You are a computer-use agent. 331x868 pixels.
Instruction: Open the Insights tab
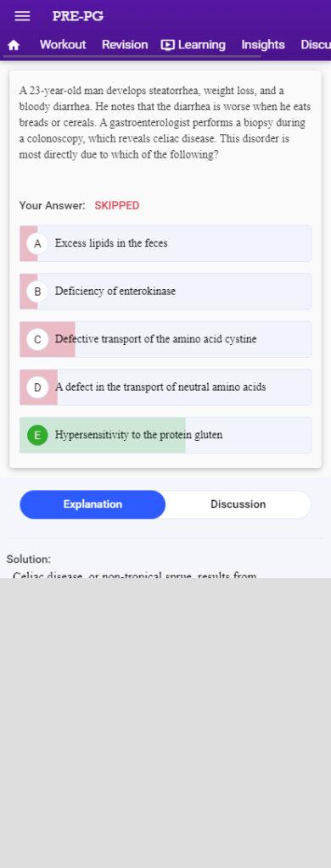coord(263,45)
